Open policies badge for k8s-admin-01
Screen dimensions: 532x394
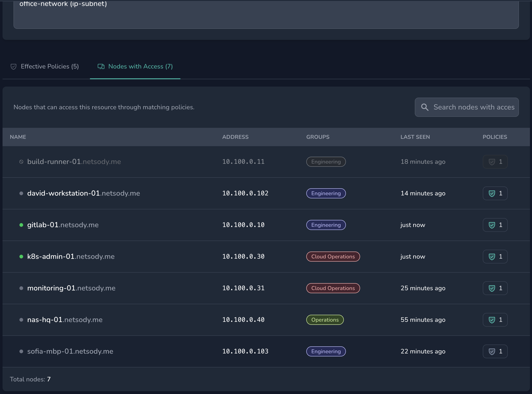coord(495,257)
